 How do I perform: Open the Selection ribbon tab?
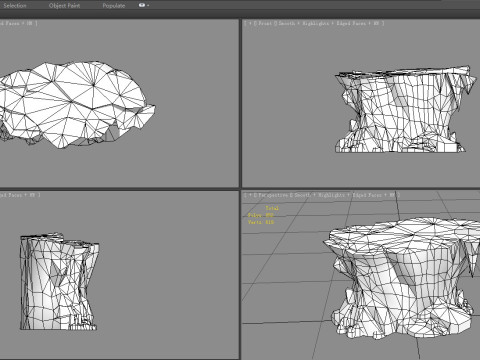coord(15,6)
